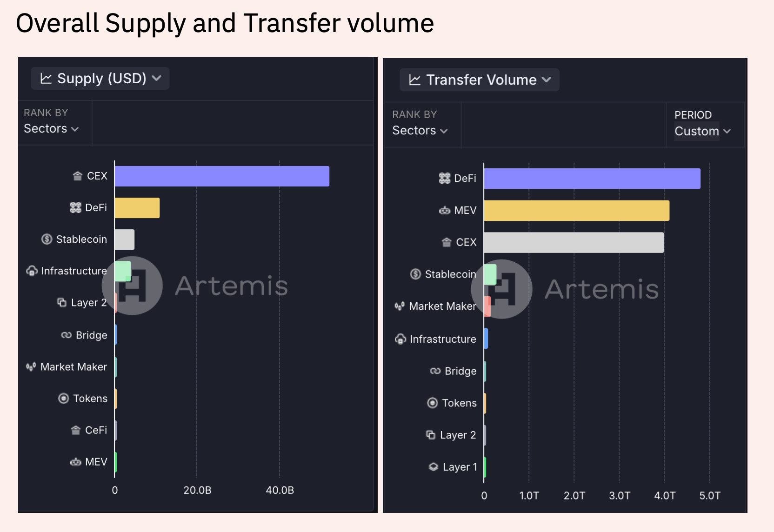Expand the Sectors rank dropdown on left chart
Image resolution: width=774 pixels, height=532 pixels.
coord(51,129)
